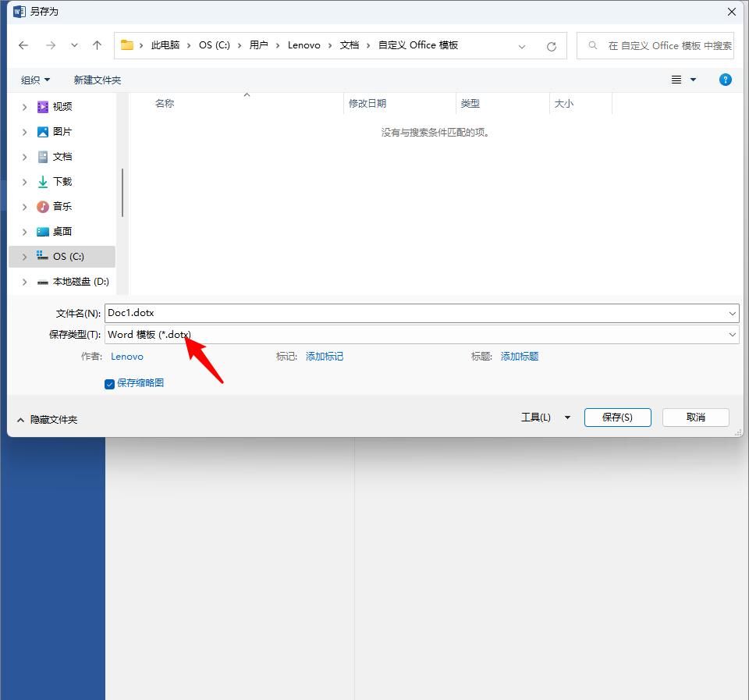Image resolution: width=749 pixels, height=700 pixels.
Task: Select the 图片 sidebar icon
Action: 42,131
